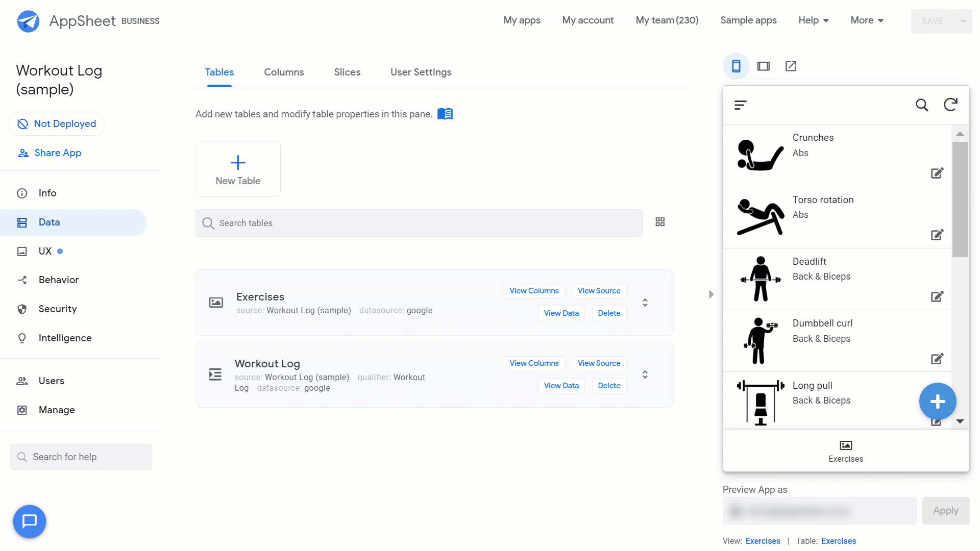
Task: Toggle the UX blue dot indicator
Action: coord(60,251)
